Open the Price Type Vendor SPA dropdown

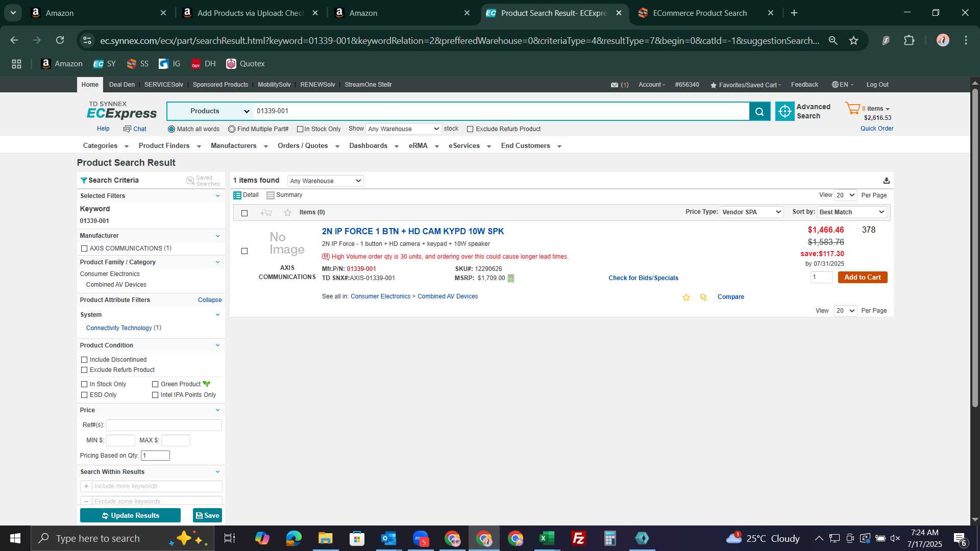[x=751, y=212]
